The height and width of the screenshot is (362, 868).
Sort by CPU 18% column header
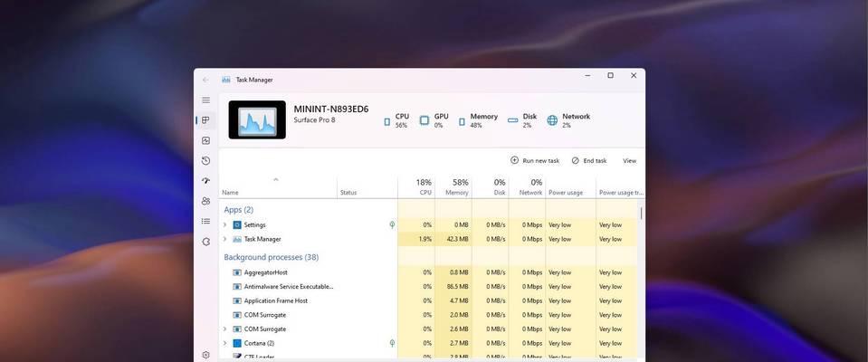pos(416,187)
